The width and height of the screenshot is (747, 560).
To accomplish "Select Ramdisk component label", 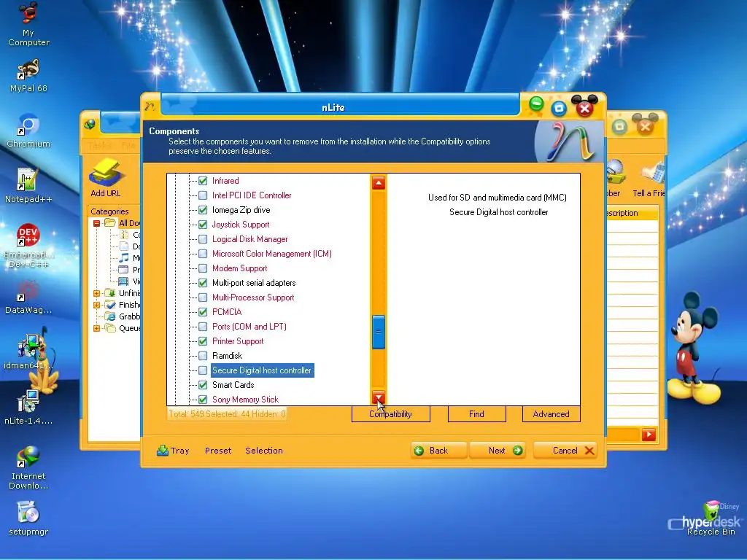I will point(228,356).
